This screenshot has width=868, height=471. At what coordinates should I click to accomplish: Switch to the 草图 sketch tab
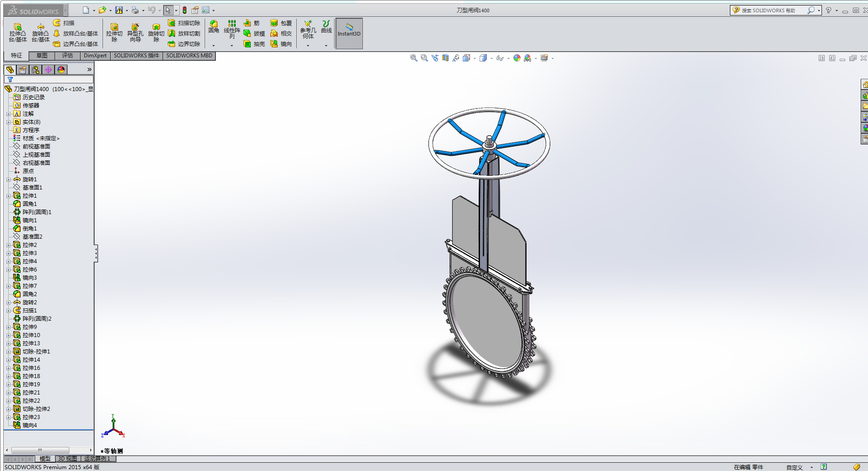42,56
